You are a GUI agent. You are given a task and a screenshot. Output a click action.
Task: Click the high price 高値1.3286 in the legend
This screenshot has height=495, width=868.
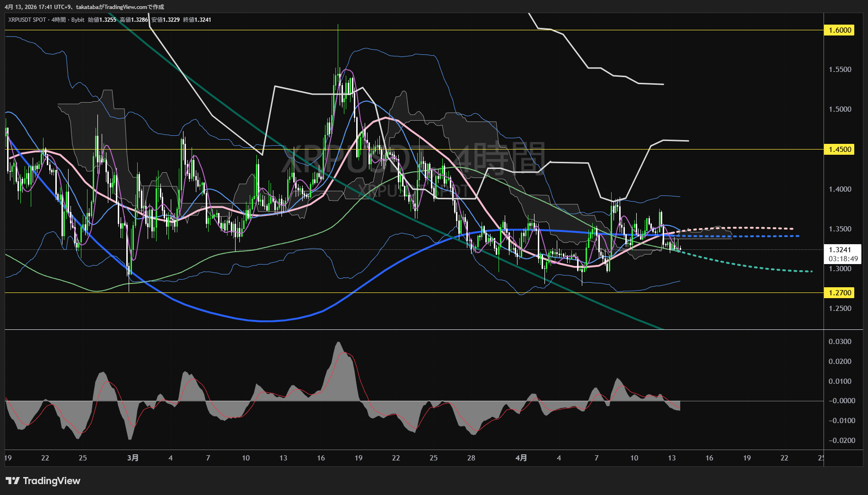pyautogui.click(x=134, y=20)
